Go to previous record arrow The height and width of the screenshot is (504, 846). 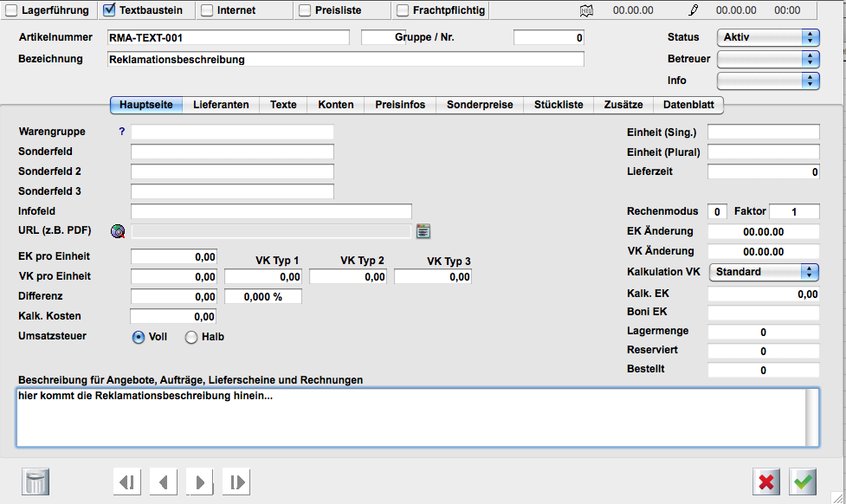(164, 481)
